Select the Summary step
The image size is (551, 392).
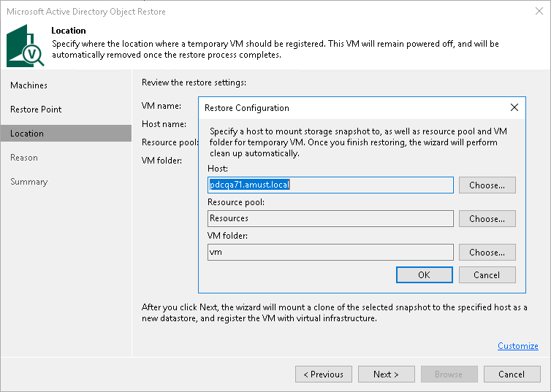click(28, 182)
